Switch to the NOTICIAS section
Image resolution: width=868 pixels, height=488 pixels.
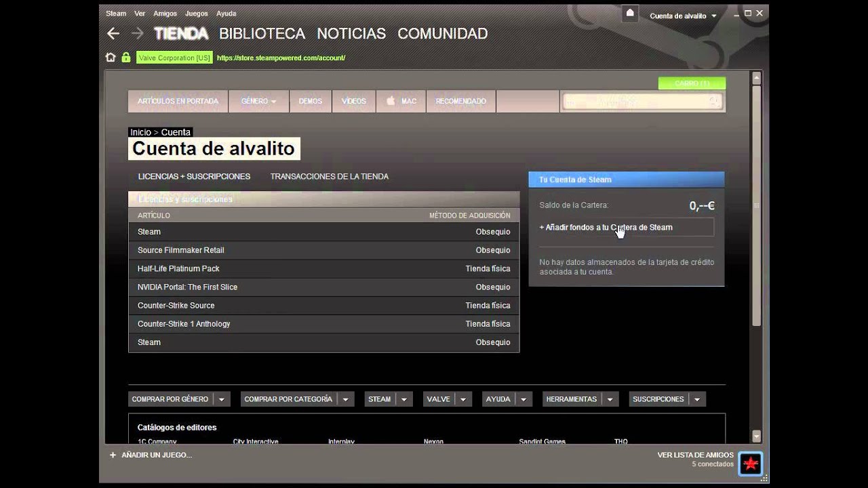pyautogui.click(x=351, y=33)
